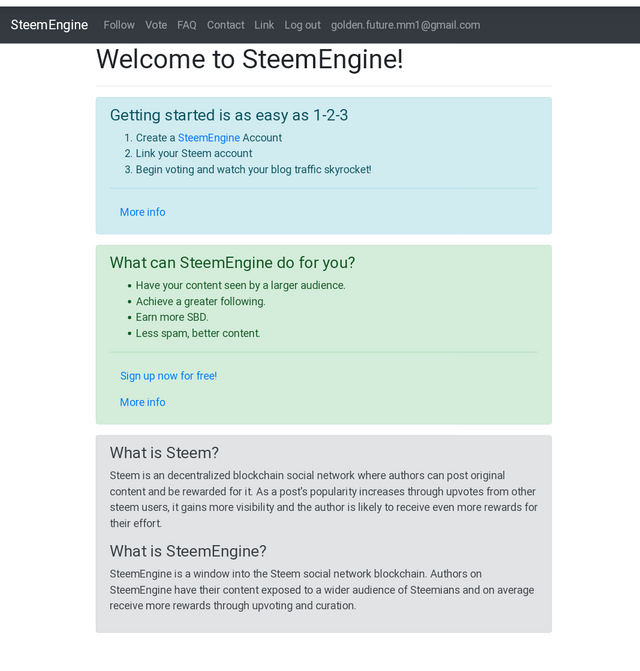The height and width of the screenshot is (671, 640).
Task: Log out using the navbar
Action: 302,25
